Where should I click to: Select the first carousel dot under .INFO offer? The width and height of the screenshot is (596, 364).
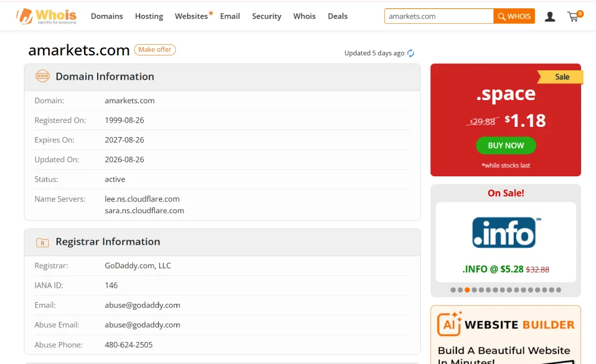click(x=453, y=290)
